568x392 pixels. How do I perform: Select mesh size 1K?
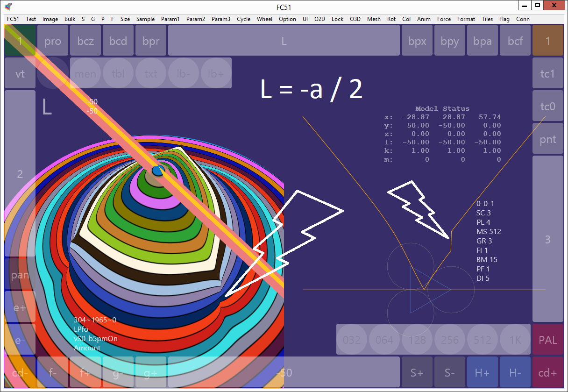pos(515,340)
